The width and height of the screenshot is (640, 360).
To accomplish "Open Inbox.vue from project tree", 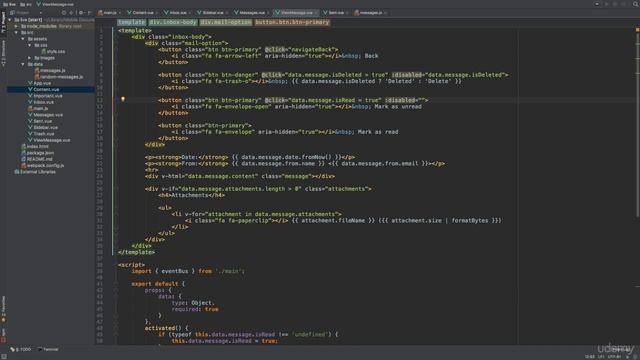I will coord(41,102).
